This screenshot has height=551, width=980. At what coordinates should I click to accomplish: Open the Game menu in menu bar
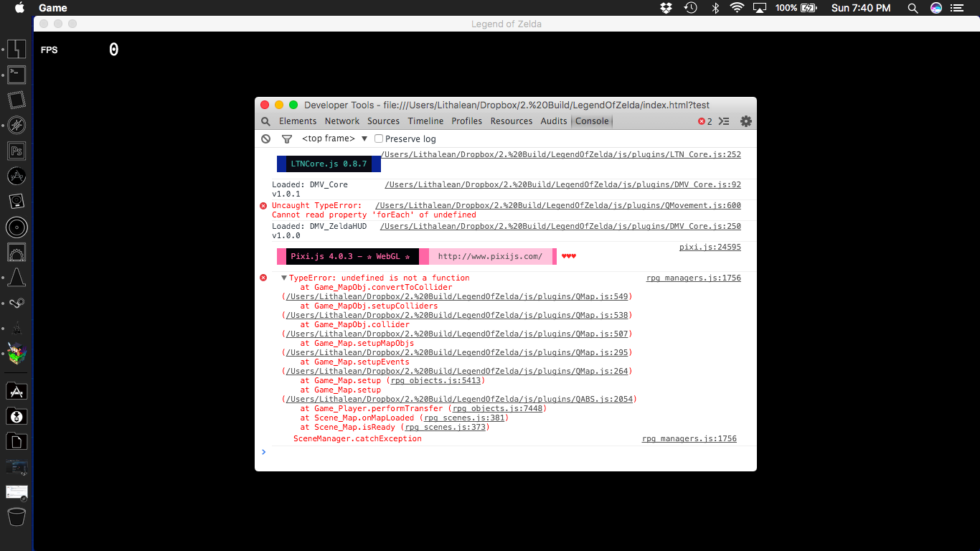(53, 8)
